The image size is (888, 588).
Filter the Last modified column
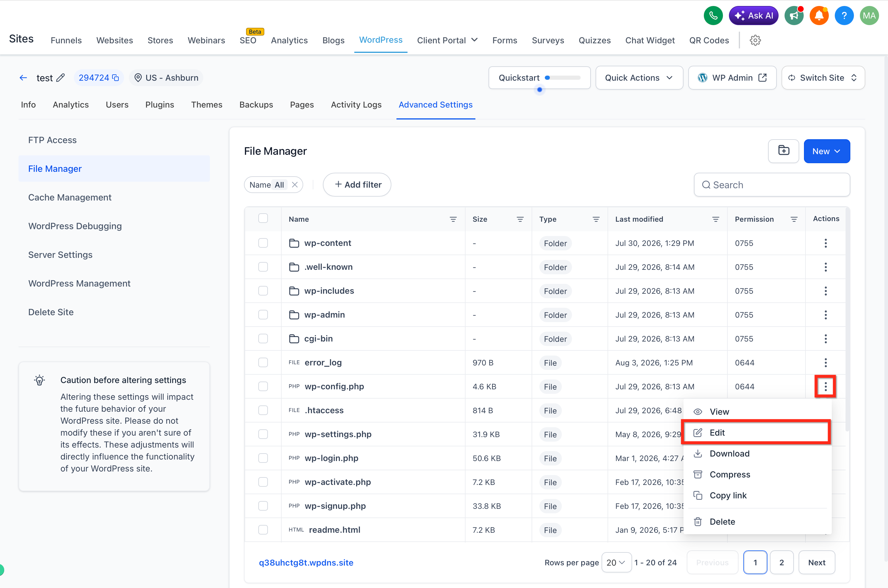(x=715, y=219)
